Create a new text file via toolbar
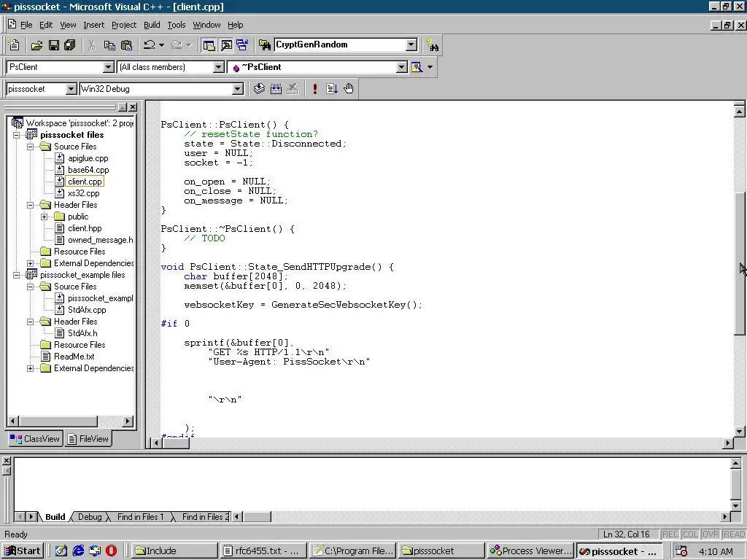This screenshot has height=560, width=747. (x=15, y=45)
